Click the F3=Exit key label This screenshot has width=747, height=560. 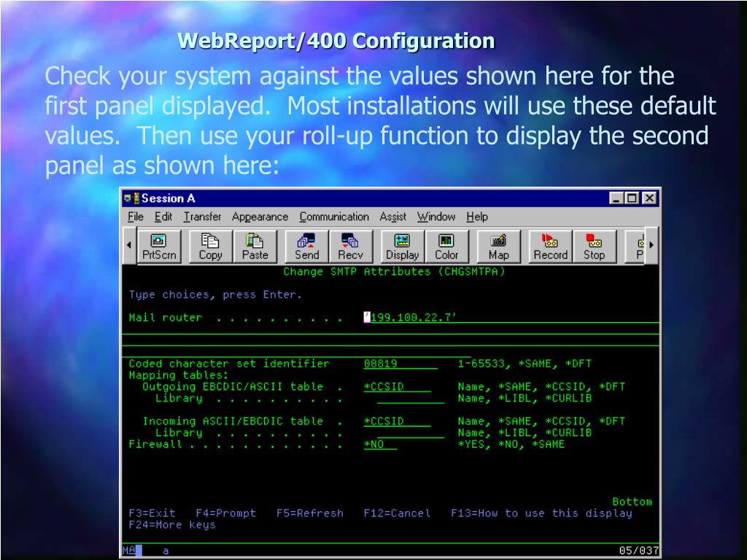click(x=152, y=513)
